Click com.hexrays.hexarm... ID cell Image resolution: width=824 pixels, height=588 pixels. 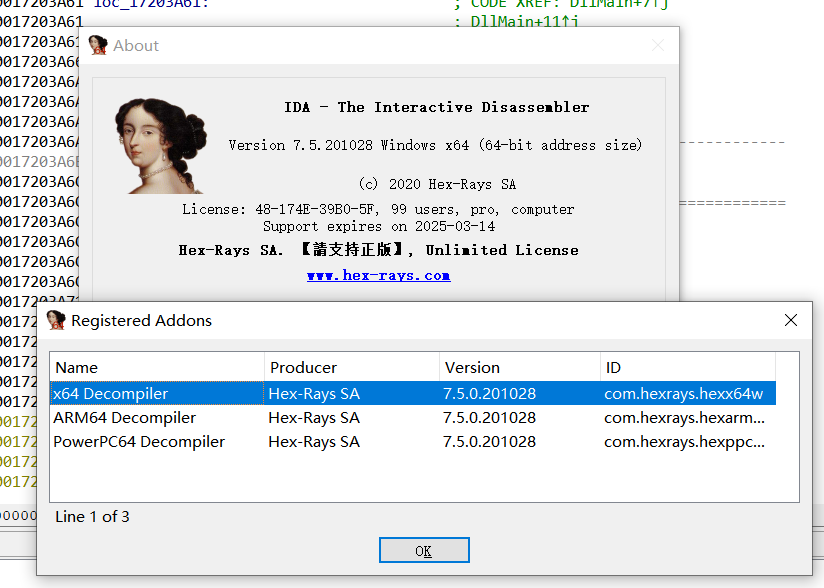(x=684, y=418)
